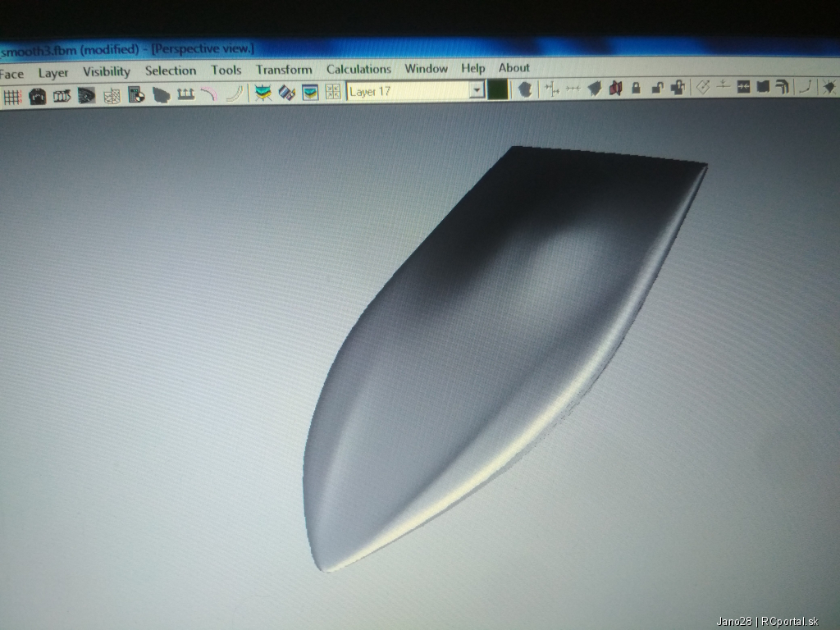Click the extrude edge bent icon
The width and height of the screenshot is (840, 630).
coord(783,86)
